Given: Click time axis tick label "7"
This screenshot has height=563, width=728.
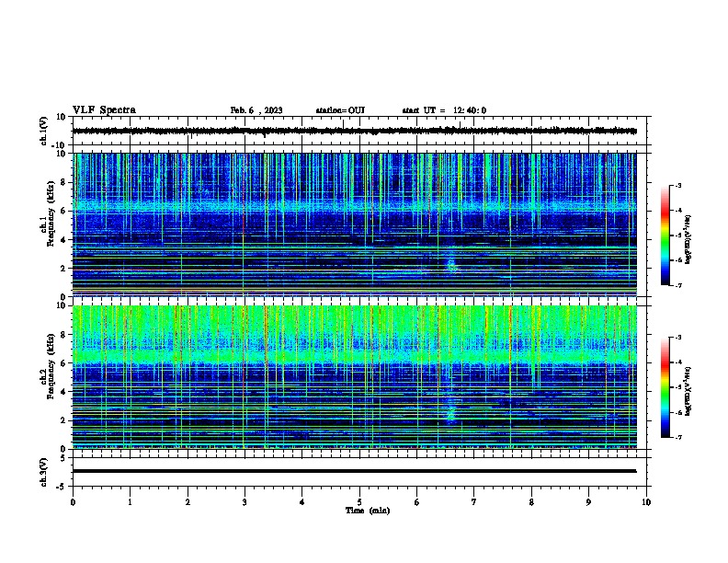Looking at the screenshot, I should 474,502.
